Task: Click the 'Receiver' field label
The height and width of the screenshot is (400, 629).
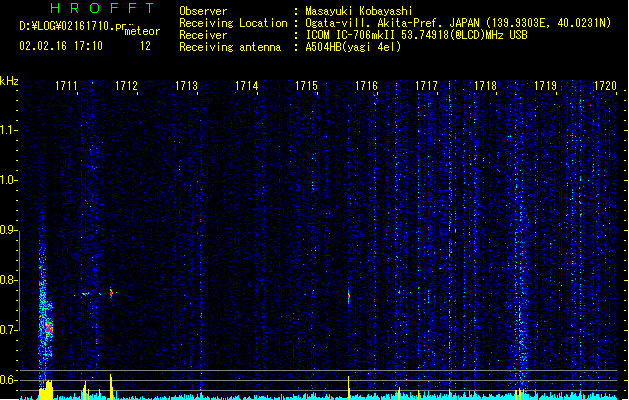Action: pyautogui.click(x=203, y=35)
